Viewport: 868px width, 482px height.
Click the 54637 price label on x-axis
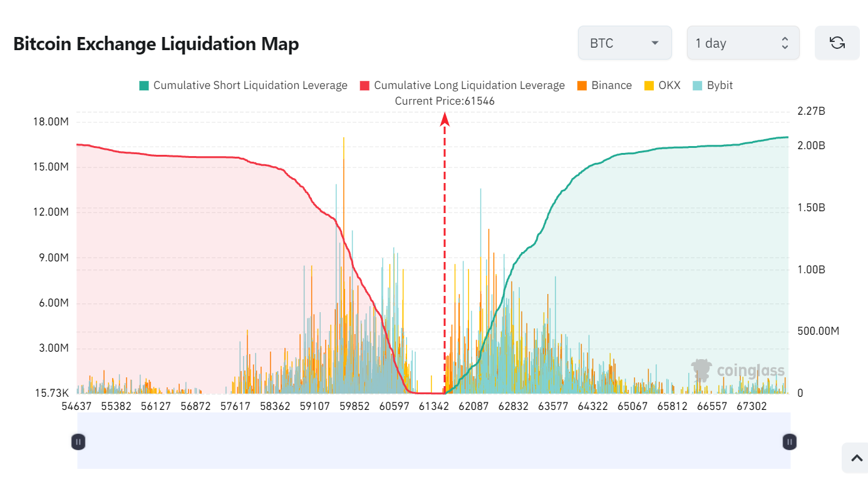(x=77, y=406)
